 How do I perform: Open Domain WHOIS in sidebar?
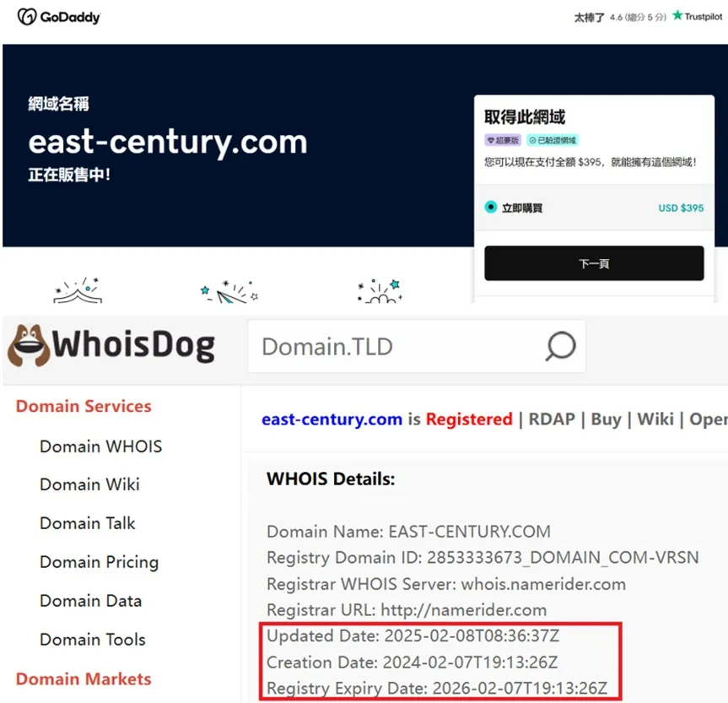point(100,446)
